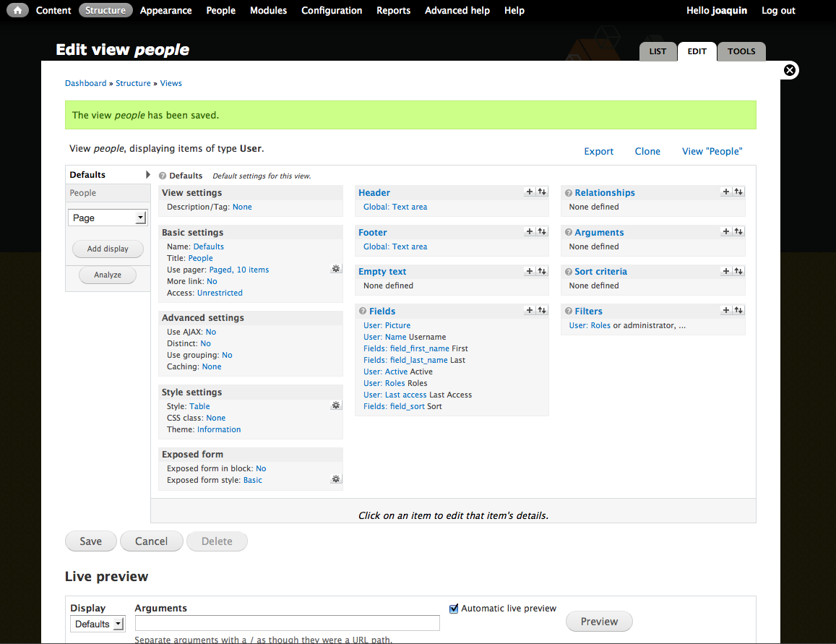
Task: Open Style settings gear icon
Action: click(335, 405)
